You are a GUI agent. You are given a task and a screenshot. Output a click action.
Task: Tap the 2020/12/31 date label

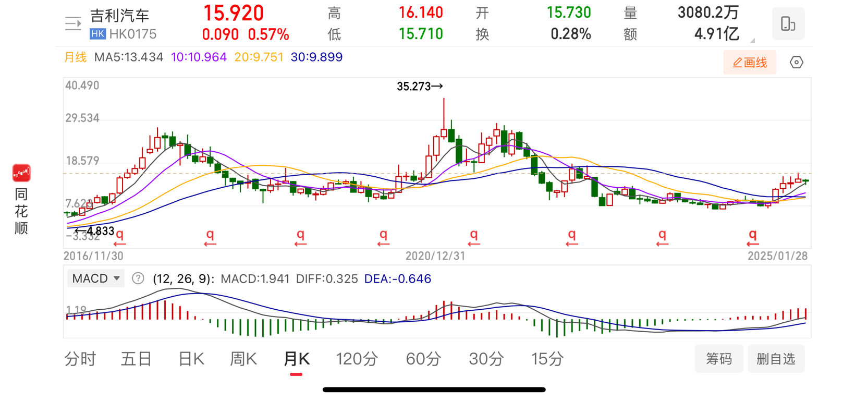pyautogui.click(x=435, y=256)
